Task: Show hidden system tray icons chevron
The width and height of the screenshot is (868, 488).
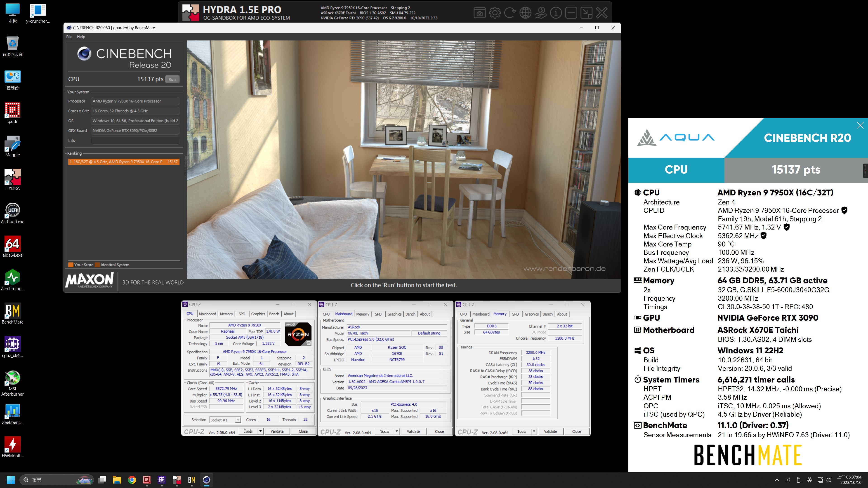Action: (777, 480)
